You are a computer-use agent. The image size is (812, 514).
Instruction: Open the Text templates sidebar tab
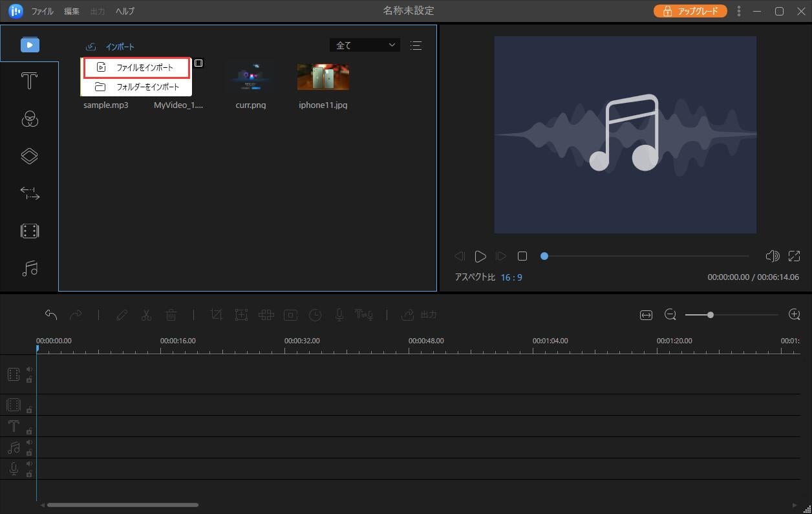pyautogui.click(x=29, y=81)
